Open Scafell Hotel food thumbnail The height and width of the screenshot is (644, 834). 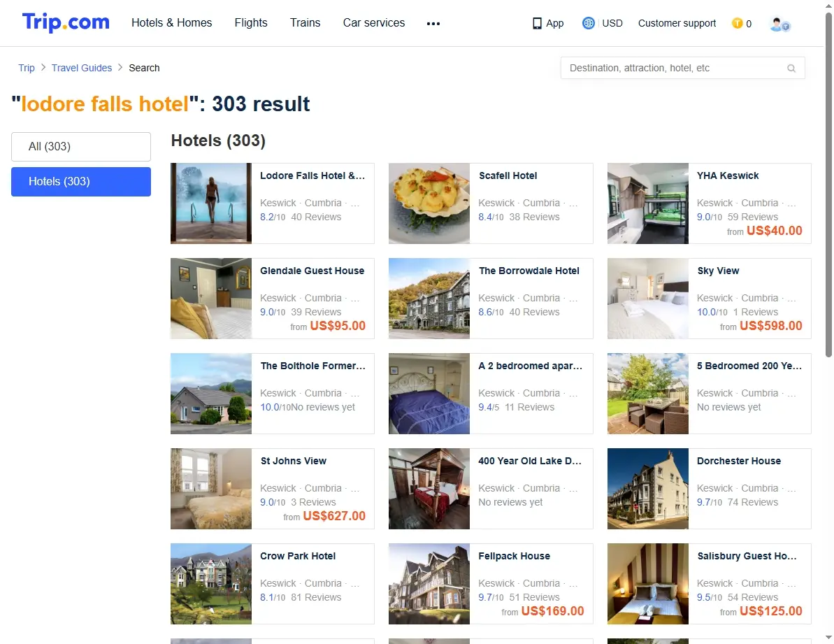click(429, 203)
